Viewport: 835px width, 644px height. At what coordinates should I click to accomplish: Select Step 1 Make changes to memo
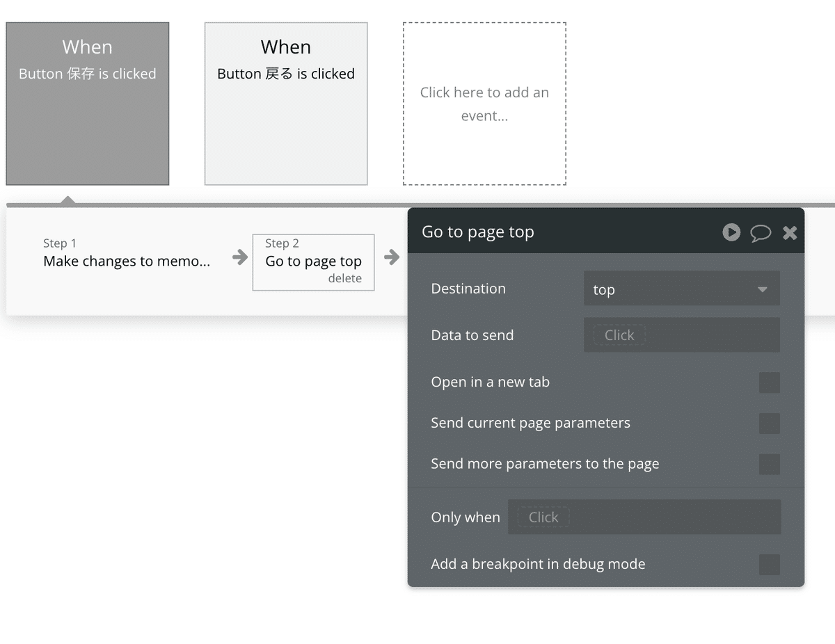click(127, 253)
